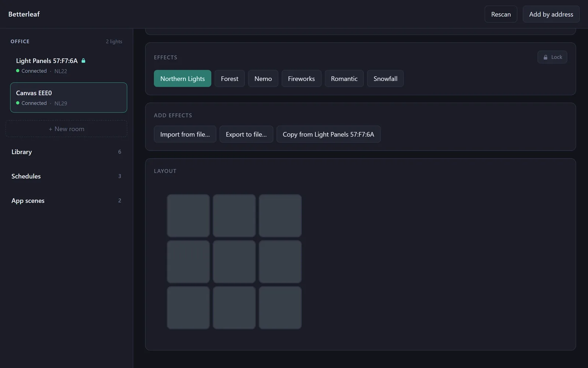Apply the Nemo effect
Image resolution: width=588 pixels, height=368 pixels.
point(263,78)
